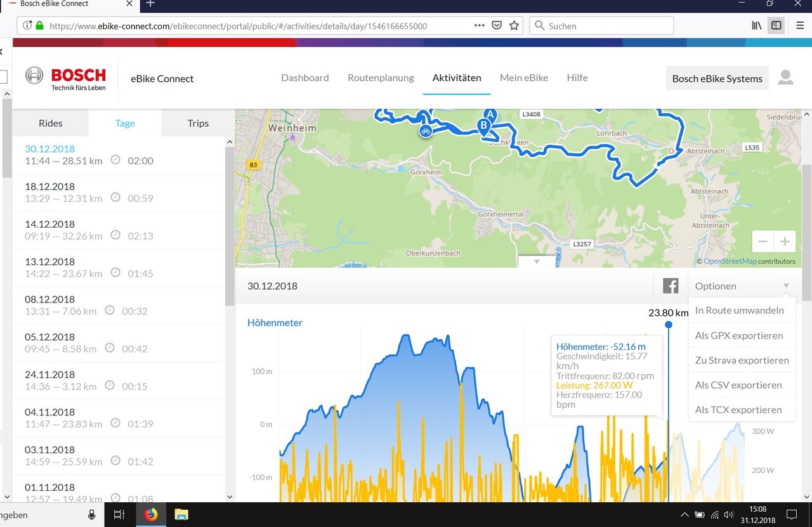This screenshot has width=812, height=527.
Task: Select the 08.12.2018 activity entry
Action: coord(119,305)
